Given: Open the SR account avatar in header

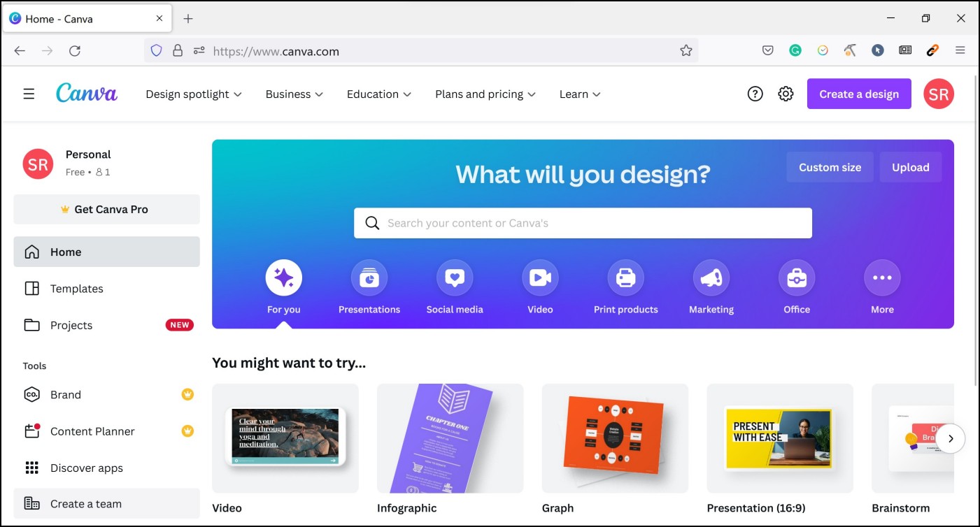Looking at the screenshot, I should pyautogui.click(x=939, y=94).
